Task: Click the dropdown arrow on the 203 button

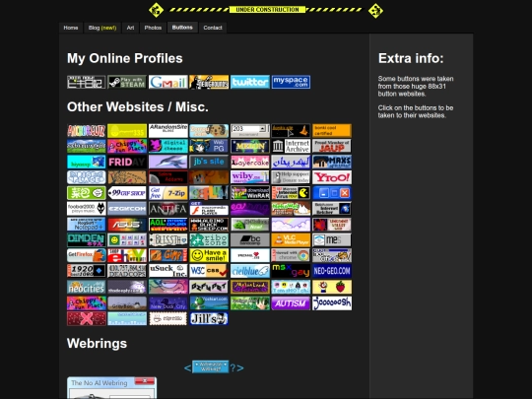Action: click(262, 129)
